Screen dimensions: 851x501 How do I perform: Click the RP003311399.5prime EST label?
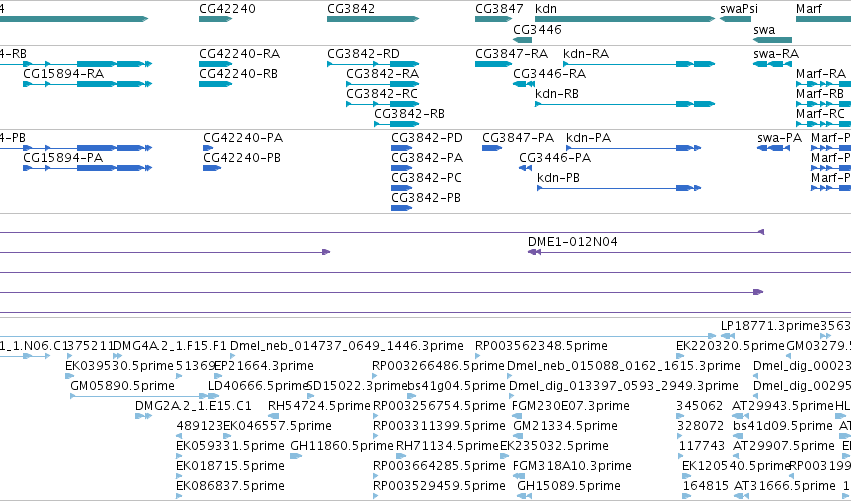tap(439, 426)
